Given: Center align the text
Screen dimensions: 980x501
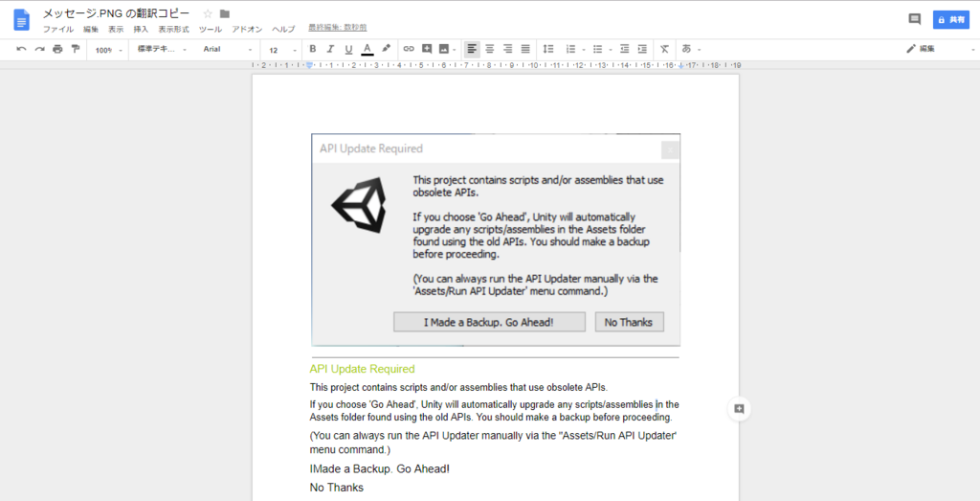Looking at the screenshot, I should coord(490,49).
